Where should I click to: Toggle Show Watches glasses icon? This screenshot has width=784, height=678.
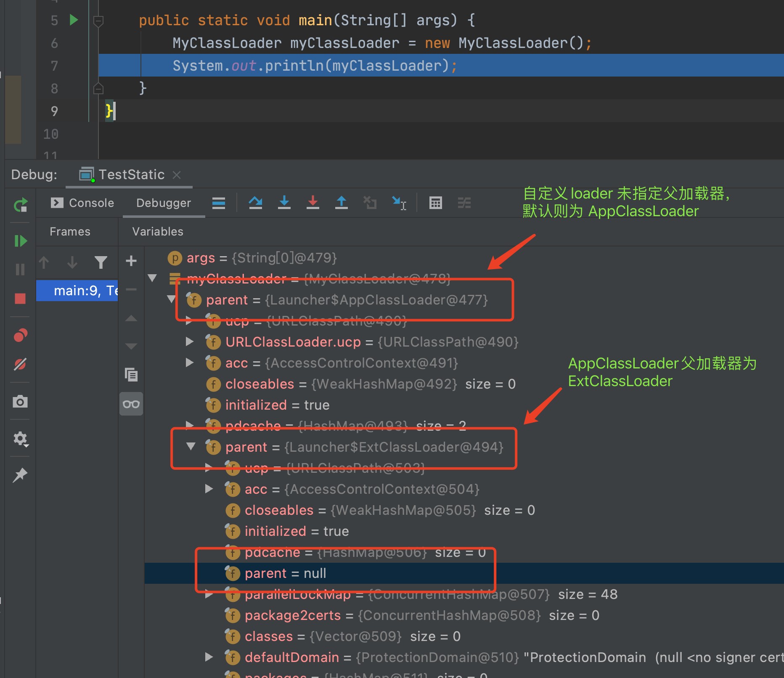pyautogui.click(x=131, y=404)
